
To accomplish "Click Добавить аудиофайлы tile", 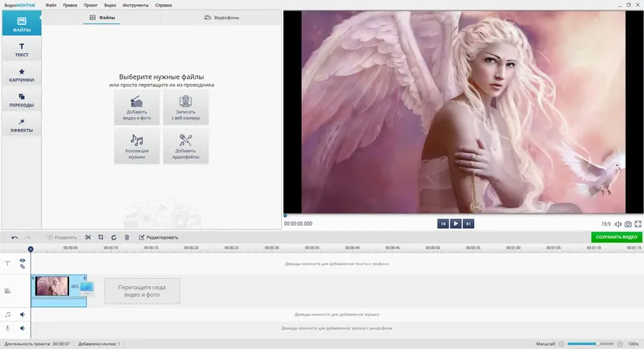I will coord(186,147).
